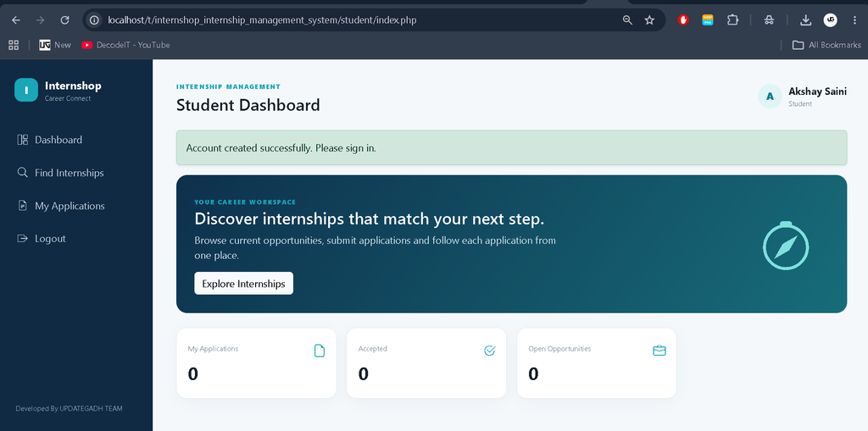Click the site information icon in address bar
This screenshot has height=431, width=868.
pyautogui.click(x=95, y=20)
